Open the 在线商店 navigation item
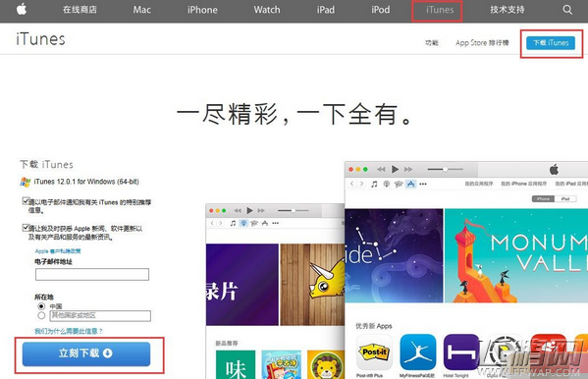Image resolution: width=588 pixels, height=379 pixels. point(80,10)
